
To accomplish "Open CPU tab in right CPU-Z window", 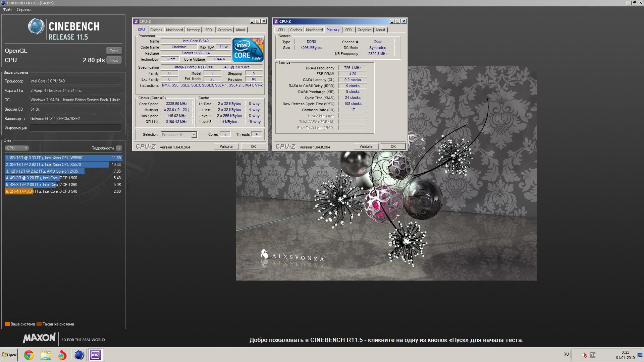I will (281, 30).
